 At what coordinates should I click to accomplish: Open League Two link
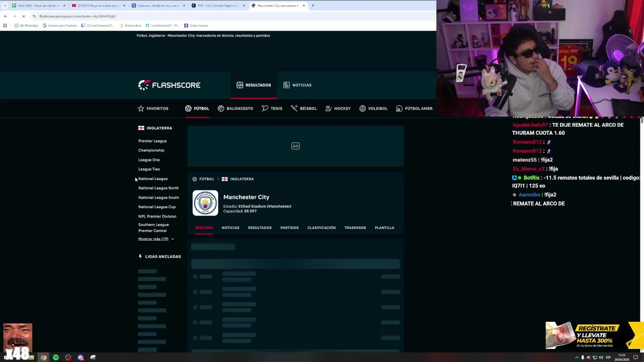(x=149, y=169)
